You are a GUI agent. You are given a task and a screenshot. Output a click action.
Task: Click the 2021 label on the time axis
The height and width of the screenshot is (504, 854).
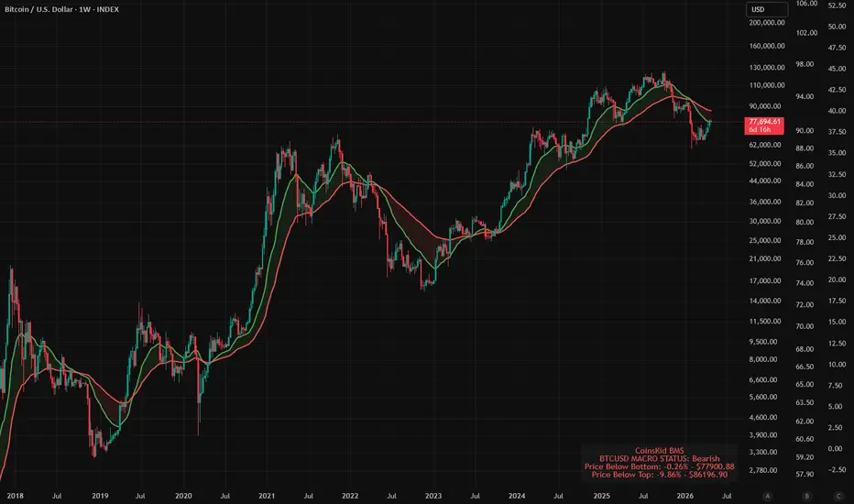coord(267,496)
